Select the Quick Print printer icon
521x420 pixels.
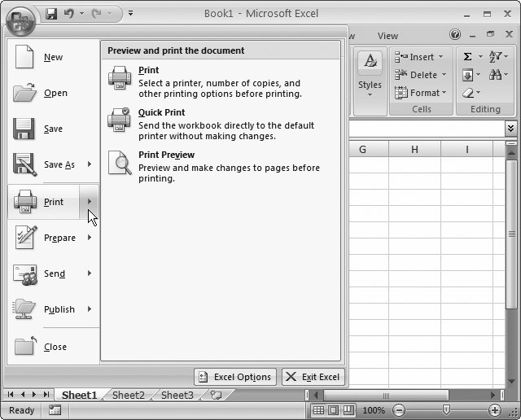[x=119, y=119]
